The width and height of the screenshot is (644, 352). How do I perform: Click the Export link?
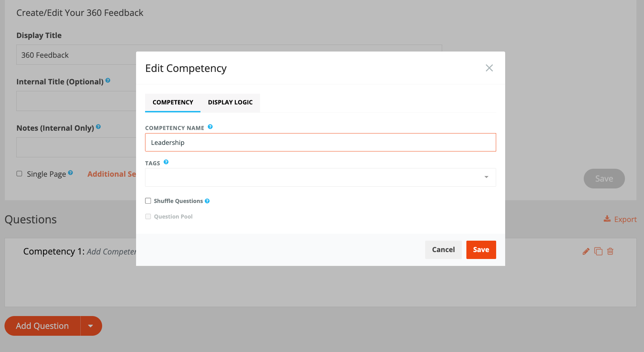620,219
